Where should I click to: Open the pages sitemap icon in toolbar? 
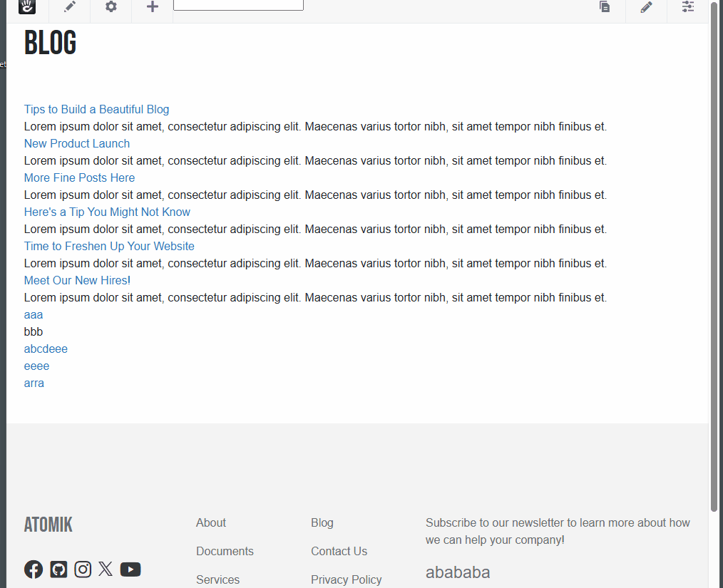pos(605,7)
